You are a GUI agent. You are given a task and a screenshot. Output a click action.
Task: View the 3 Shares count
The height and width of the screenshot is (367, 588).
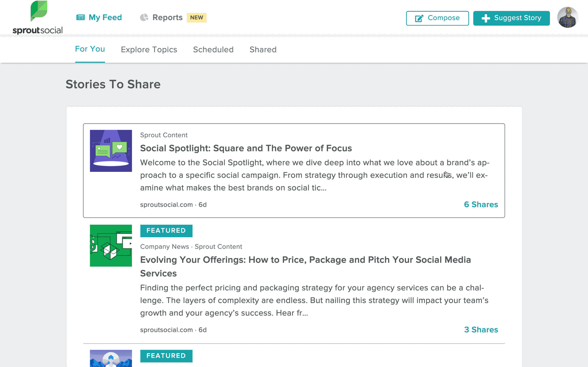481,330
